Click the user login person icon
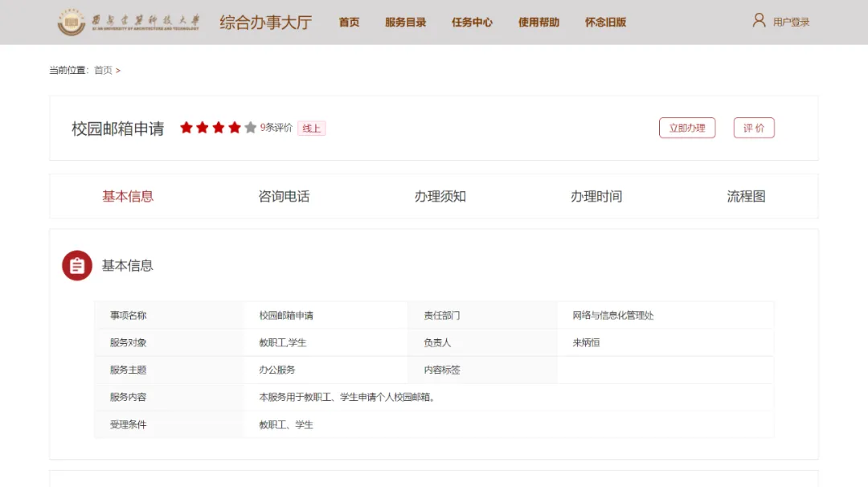Image resolution: width=868 pixels, height=487 pixels. point(759,21)
